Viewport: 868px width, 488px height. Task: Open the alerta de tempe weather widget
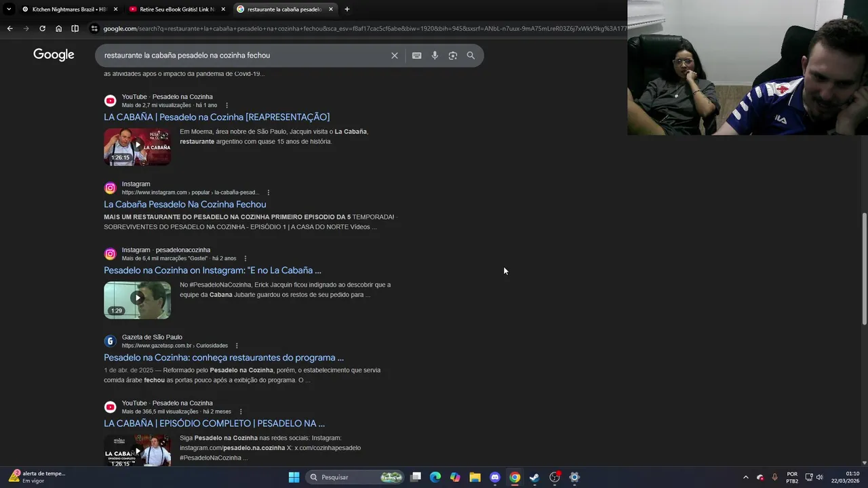tap(37, 476)
